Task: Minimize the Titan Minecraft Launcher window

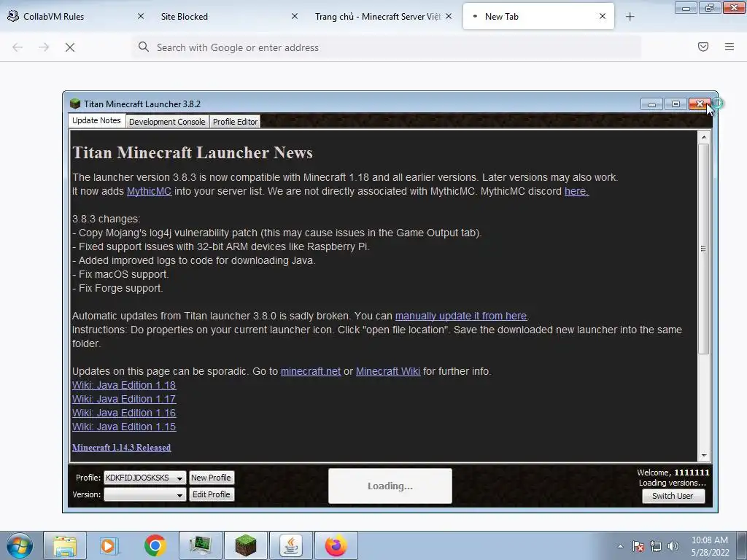Action: (651, 104)
